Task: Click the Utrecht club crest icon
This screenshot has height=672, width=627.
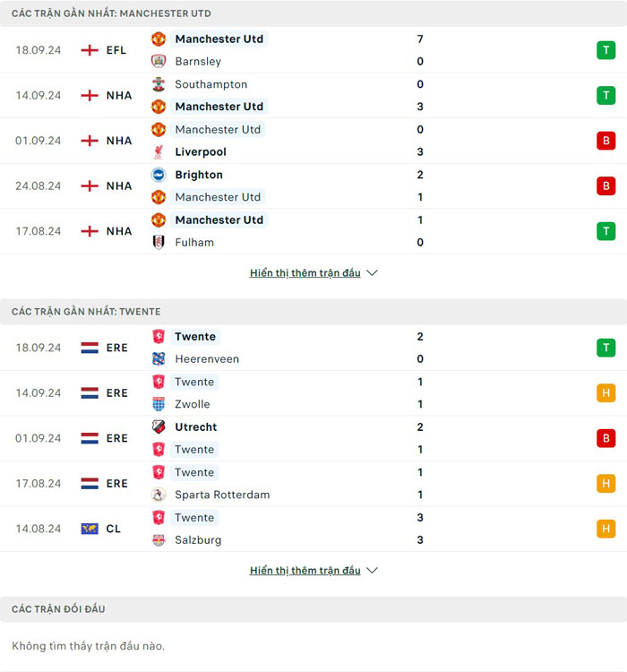Action: click(x=159, y=426)
